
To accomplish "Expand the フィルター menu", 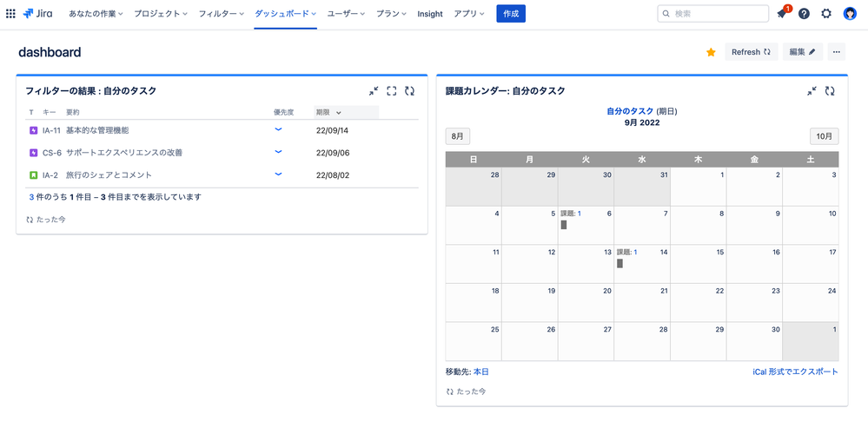I will point(222,14).
